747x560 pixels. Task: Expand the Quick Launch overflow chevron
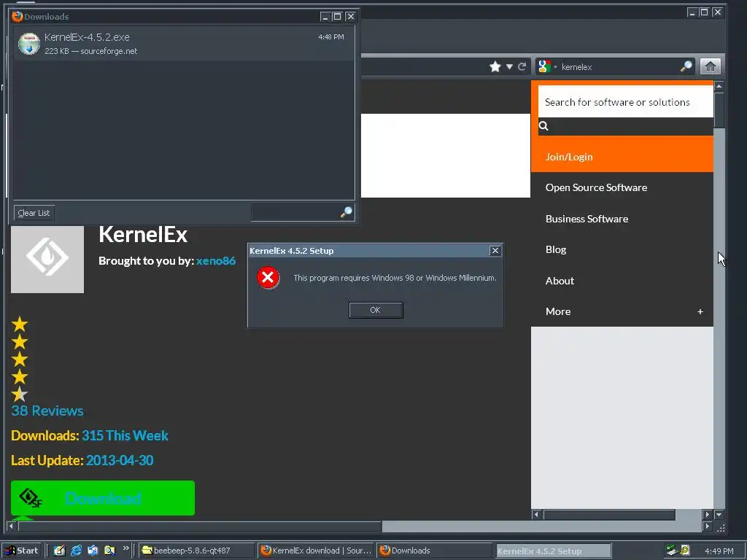click(125, 548)
